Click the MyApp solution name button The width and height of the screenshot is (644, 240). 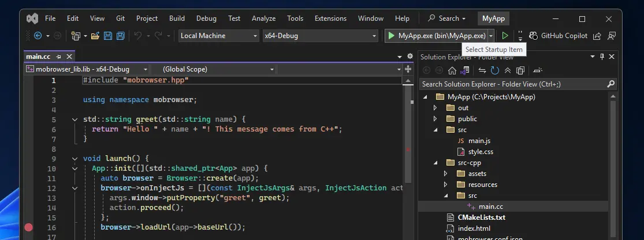[493, 18]
